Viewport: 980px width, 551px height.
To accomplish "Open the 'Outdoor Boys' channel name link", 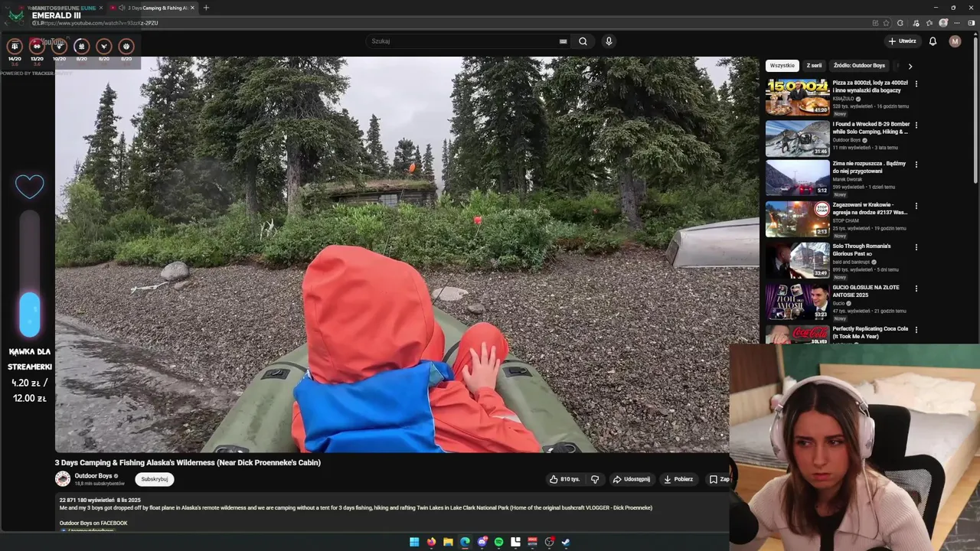I will (93, 476).
